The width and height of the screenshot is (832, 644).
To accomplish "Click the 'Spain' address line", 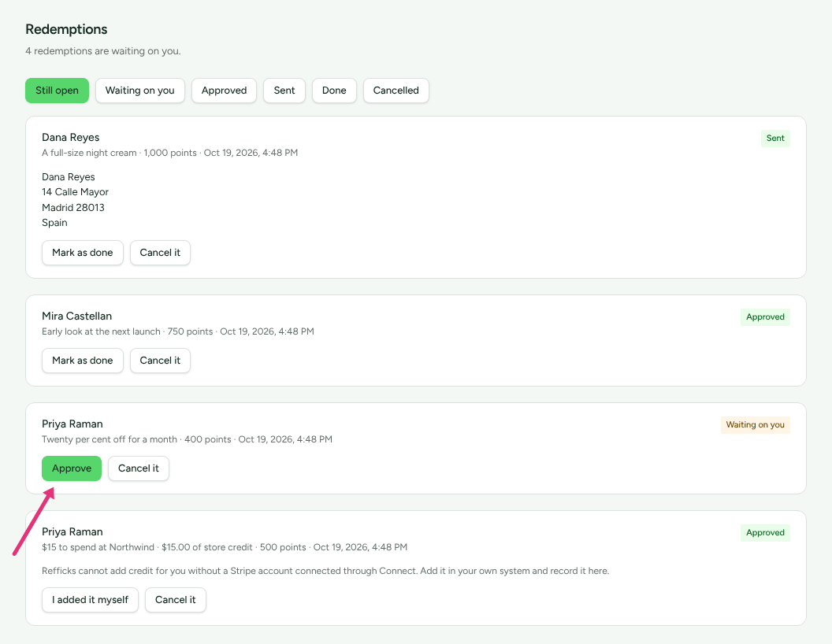I will click(x=54, y=223).
